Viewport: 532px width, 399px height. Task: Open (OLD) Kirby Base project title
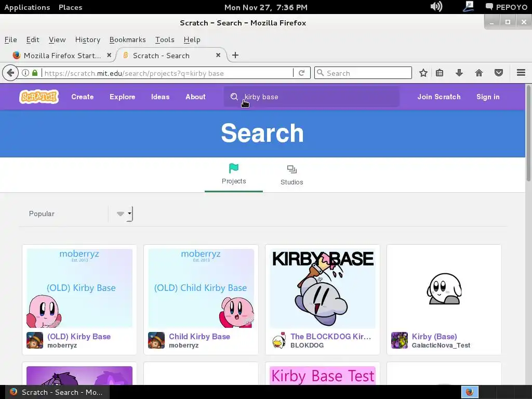point(79,337)
